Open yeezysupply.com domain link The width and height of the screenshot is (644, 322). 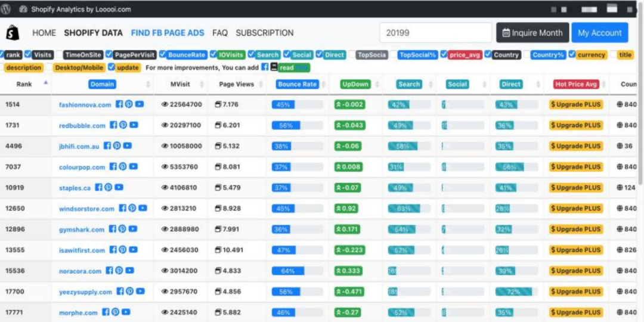click(x=85, y=292)
